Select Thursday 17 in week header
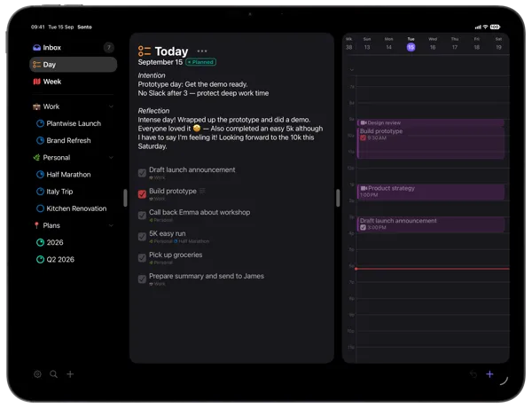532x408 pixels. (455, 44)
